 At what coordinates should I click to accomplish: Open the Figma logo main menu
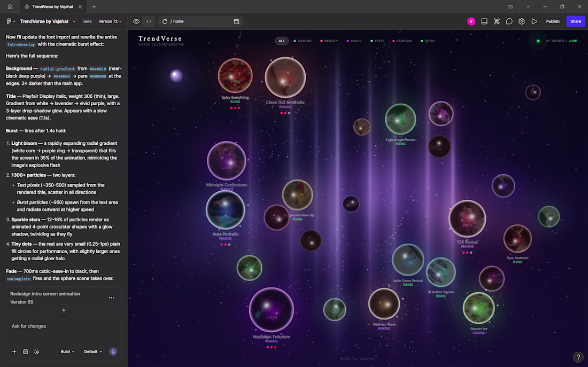pyautogui.click(x=11, y=21)
